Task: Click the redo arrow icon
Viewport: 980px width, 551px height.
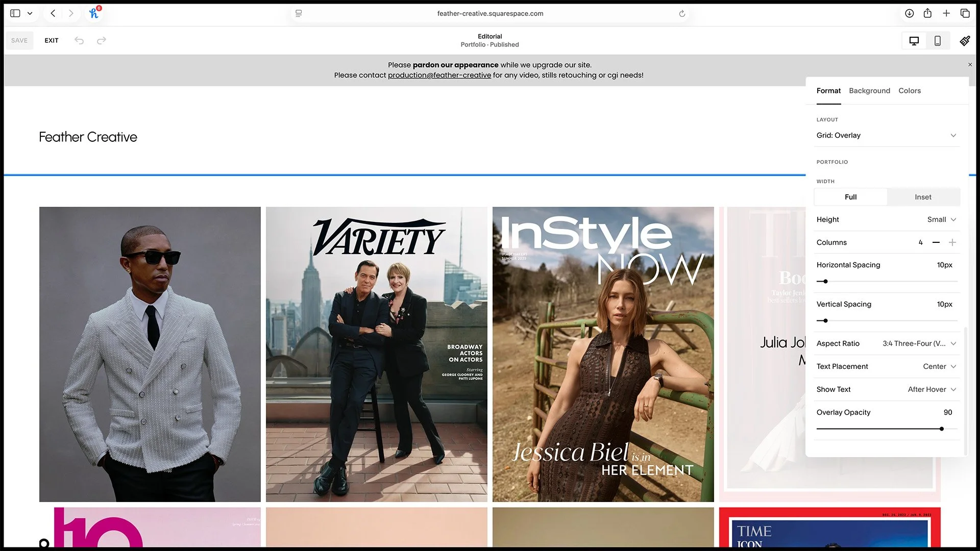Action: pyautogui.click(x=101, y=40)
